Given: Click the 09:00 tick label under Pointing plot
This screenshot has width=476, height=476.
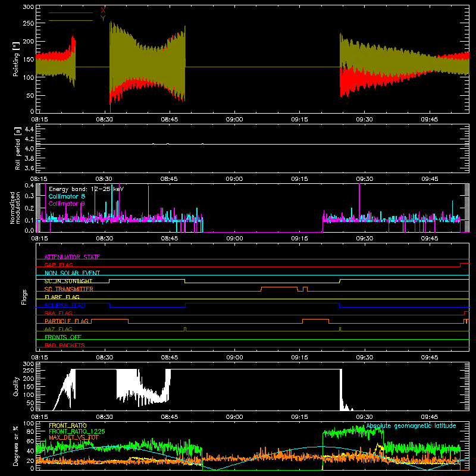Looking at the screenshot, I should click(x=234, y=120).
